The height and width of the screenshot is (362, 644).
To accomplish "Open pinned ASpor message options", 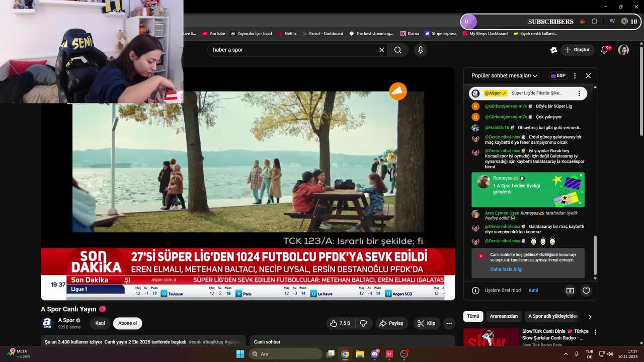I will [579, 94].
